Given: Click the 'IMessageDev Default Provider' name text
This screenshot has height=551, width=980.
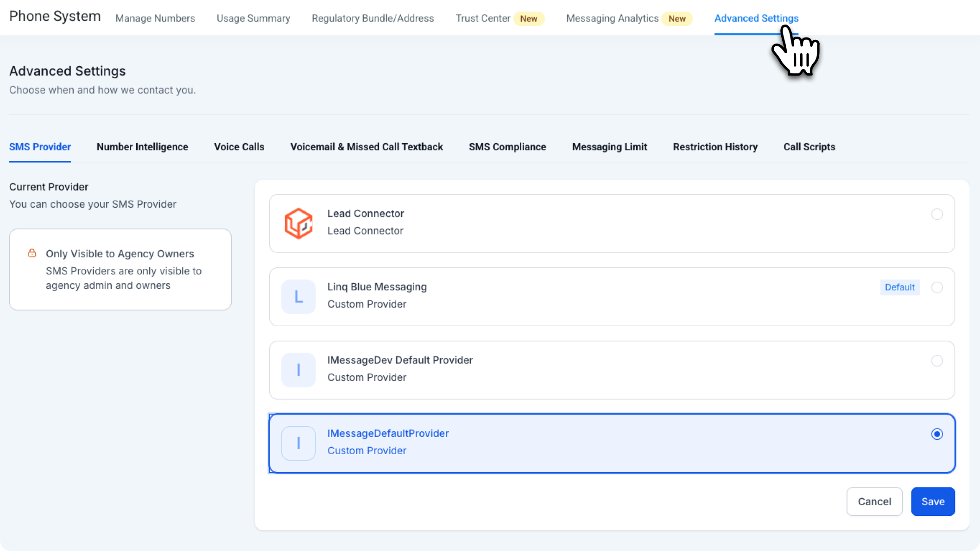Looking at the screenshot, I should 400,360.
